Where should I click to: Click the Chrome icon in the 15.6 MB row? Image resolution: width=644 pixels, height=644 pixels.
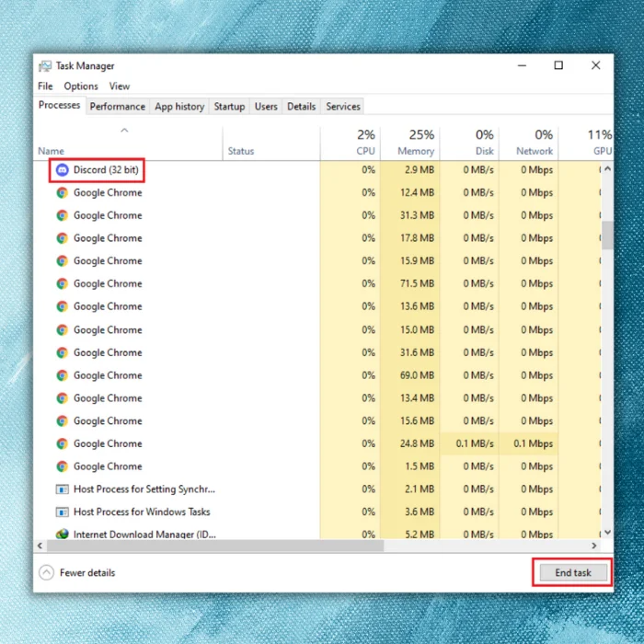point(62,421)
